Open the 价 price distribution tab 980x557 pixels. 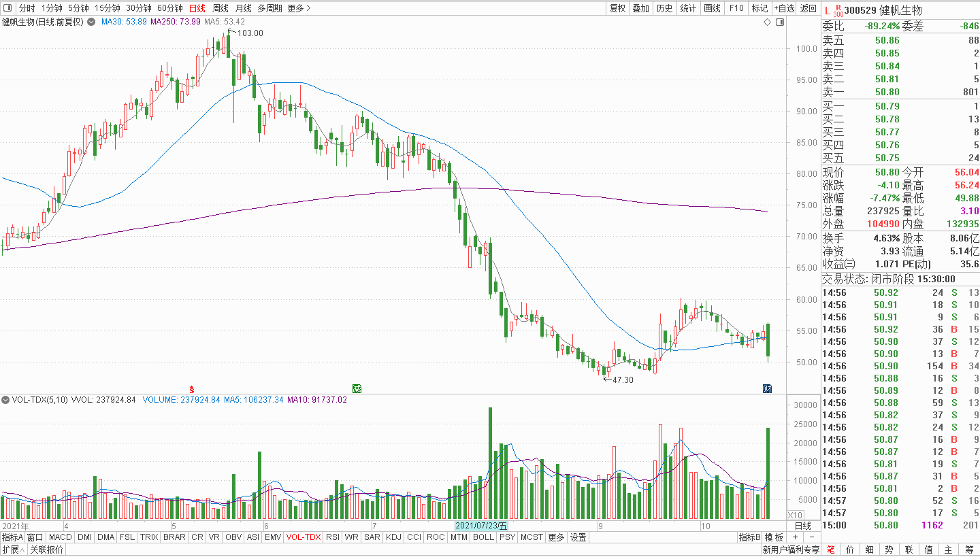coord(851,550)
